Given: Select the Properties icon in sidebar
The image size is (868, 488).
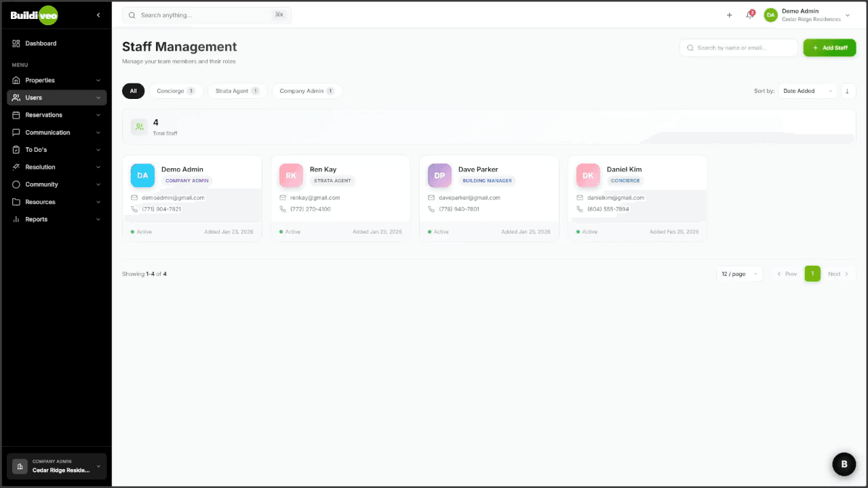Looking at the screenshot, I should click(x=16, y=80).
